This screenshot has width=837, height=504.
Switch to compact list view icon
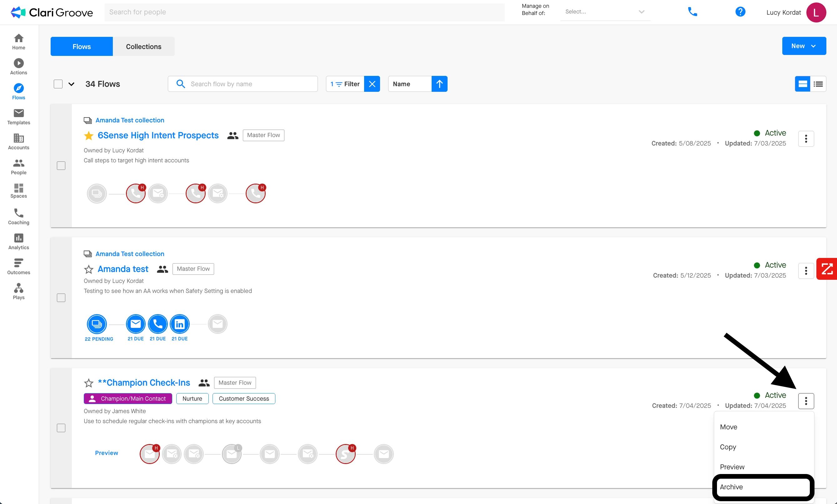click(x=818, y=84)
